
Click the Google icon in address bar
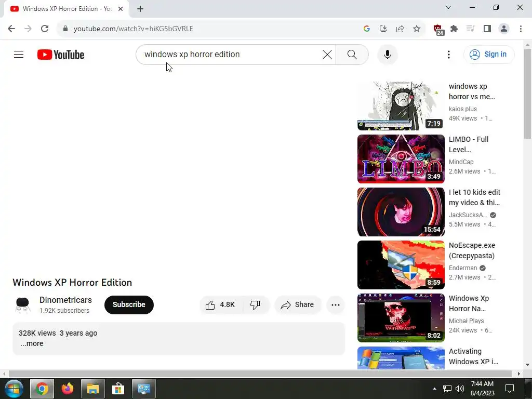click(x=366, y=29)
